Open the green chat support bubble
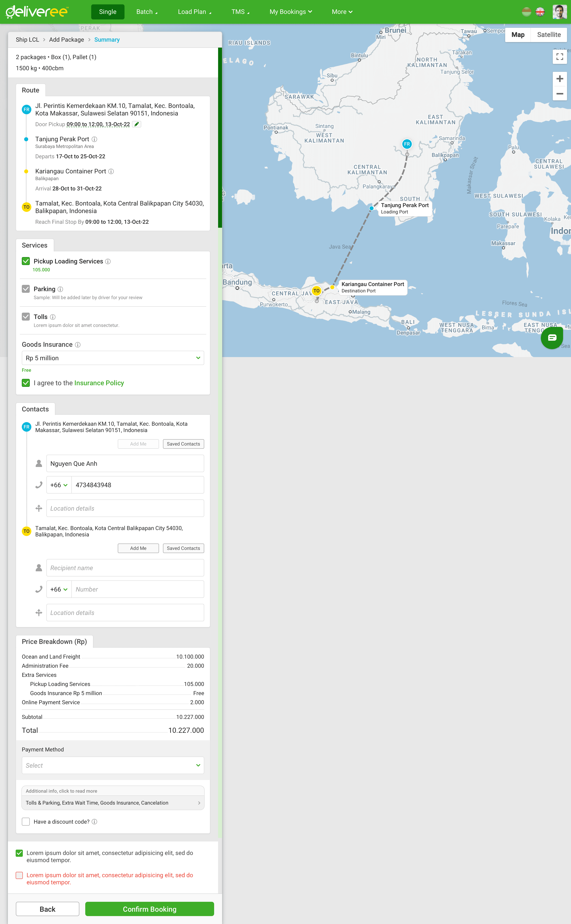571x924 pixels. tap(552, 338)
